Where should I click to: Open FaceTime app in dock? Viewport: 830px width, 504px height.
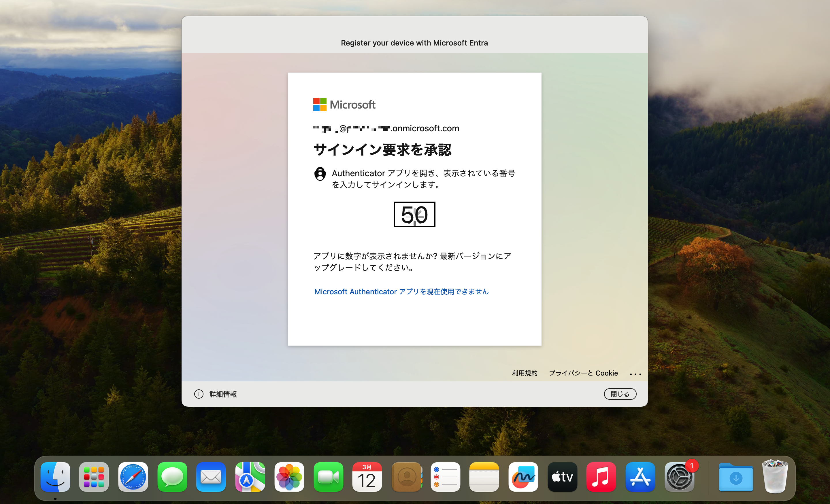click(x=328, y=477)
